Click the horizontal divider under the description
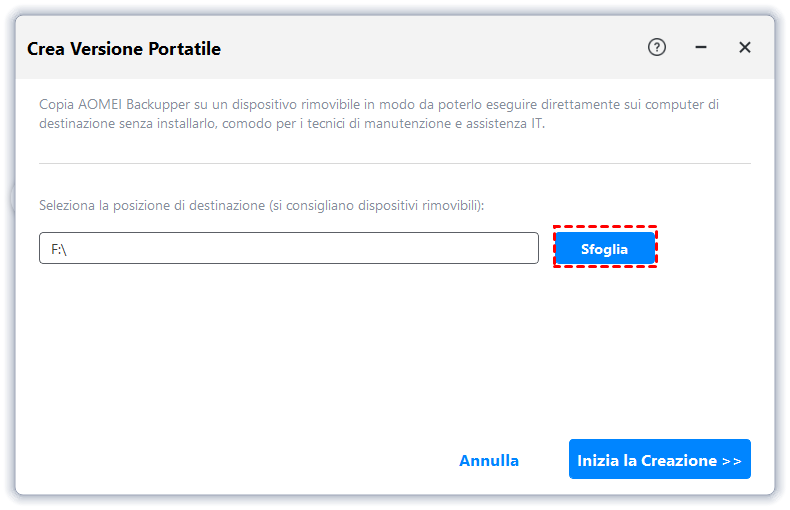The height and width of the screenshot is (510, 790). coord(394,163)
